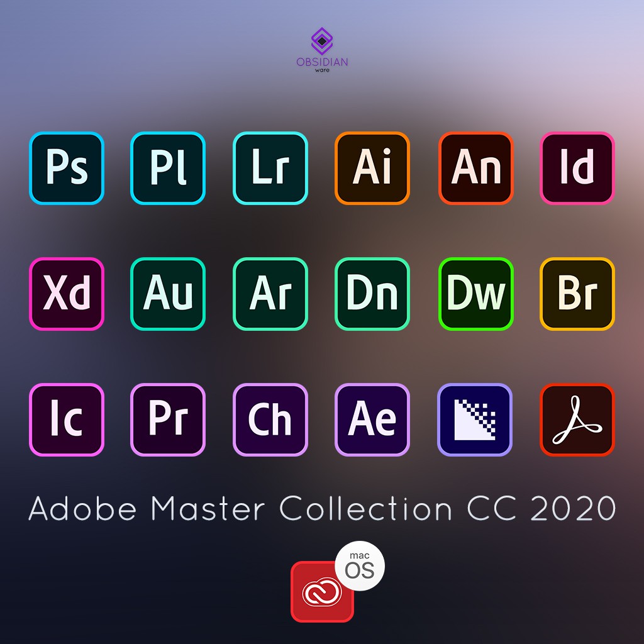Screen dimensions: 644x644
Task: Click the Obsidian ware diamond logo
Action: [x=322, y=41]
